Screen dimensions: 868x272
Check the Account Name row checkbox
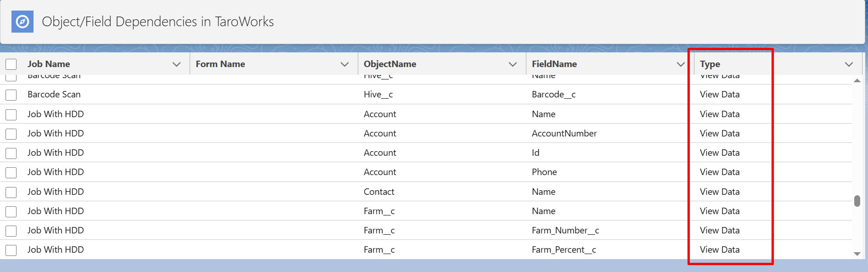click(x=11, y=114)
